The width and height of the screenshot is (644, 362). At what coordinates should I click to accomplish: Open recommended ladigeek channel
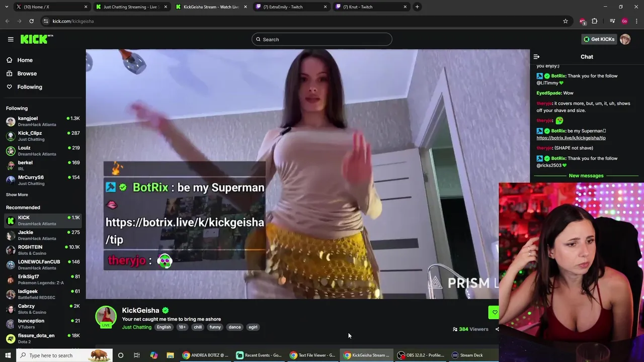(43, 294)
